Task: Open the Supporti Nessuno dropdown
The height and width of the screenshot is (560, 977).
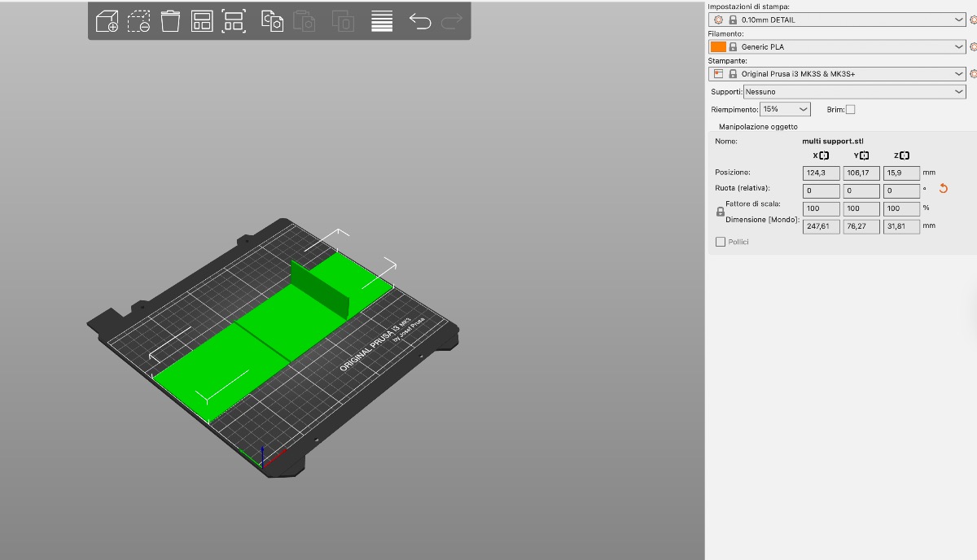Action: tap(854, 92)
